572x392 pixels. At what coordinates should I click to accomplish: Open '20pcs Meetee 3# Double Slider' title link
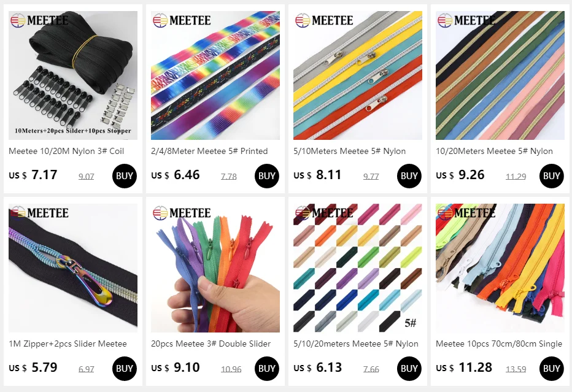(x=211, y=344)
